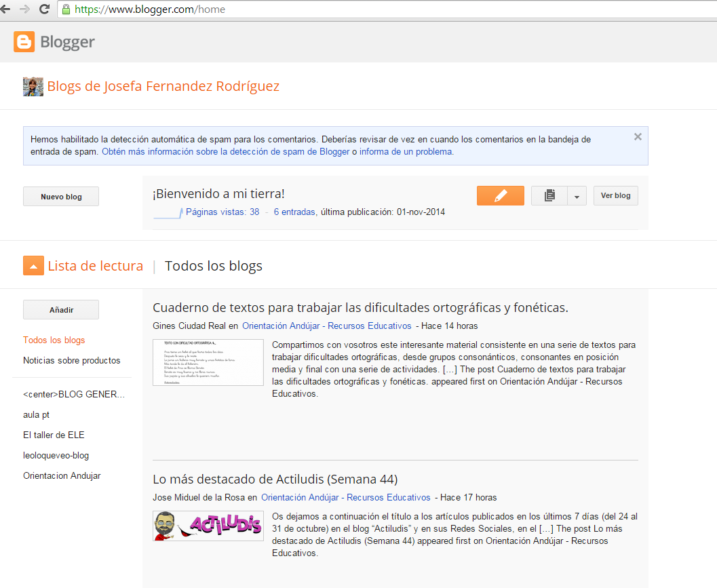This screenshot has width=717, height=588.
Task: Click the browser back arrow
Action: 5,9
